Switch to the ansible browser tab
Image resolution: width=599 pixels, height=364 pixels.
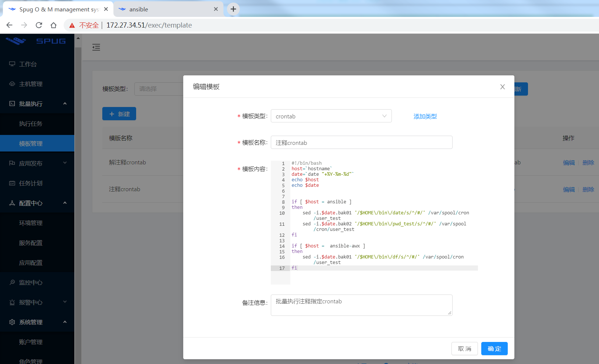169,9
